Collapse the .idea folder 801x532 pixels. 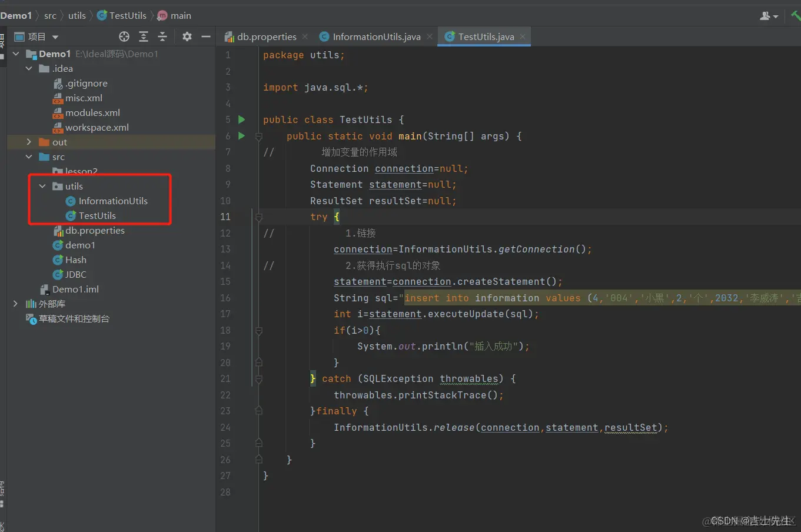coord(29,68)
